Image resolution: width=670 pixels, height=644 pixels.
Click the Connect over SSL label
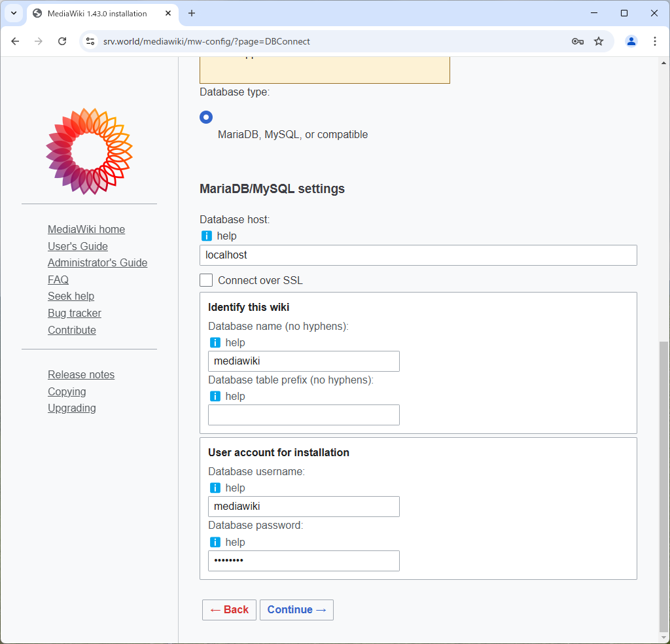pyautogui.click(x=260, y=280)
